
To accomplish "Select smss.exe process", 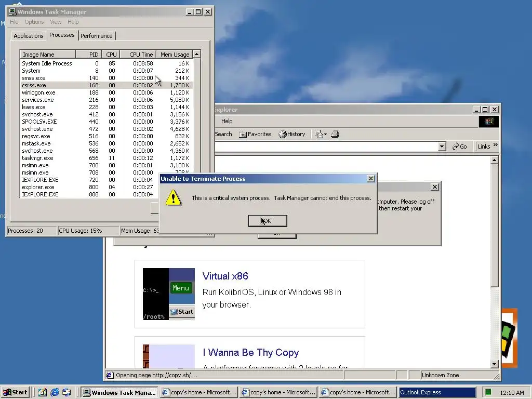I will click(106, 78).
